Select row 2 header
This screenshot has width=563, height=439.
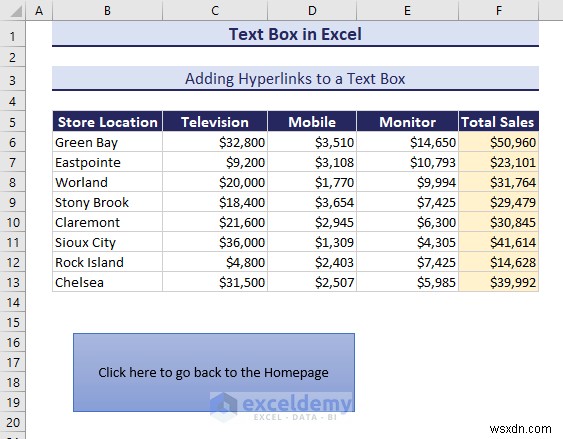[13, 57]
